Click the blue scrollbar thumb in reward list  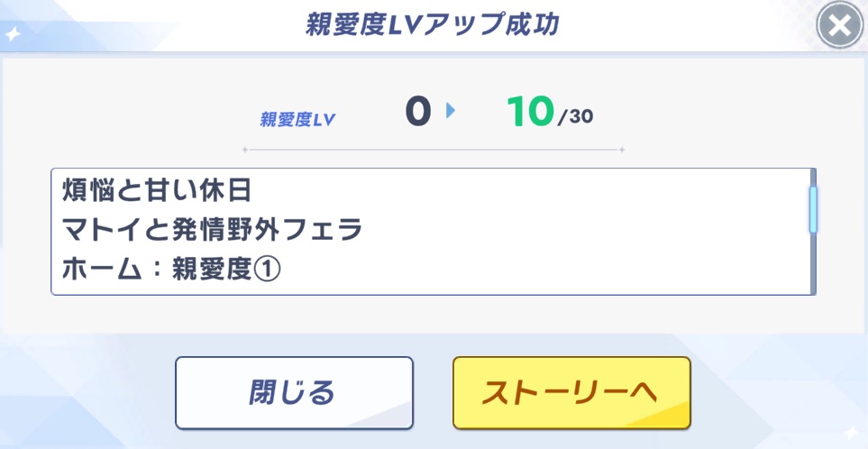(x=813, y=209)
